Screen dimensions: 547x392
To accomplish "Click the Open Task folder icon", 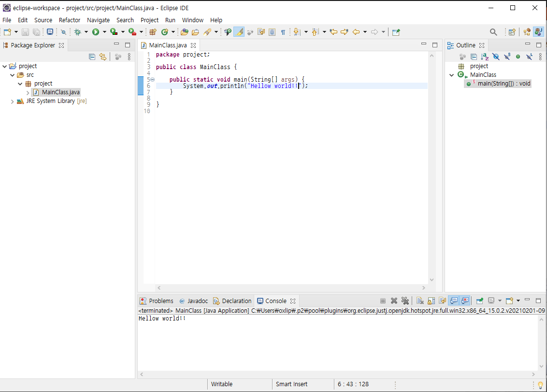I will (195, 32).
